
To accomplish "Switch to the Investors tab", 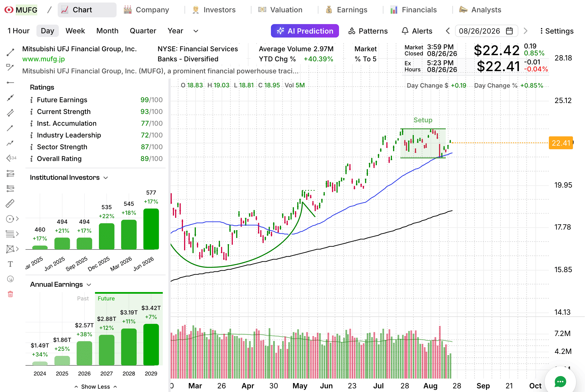I will [214, 10].
